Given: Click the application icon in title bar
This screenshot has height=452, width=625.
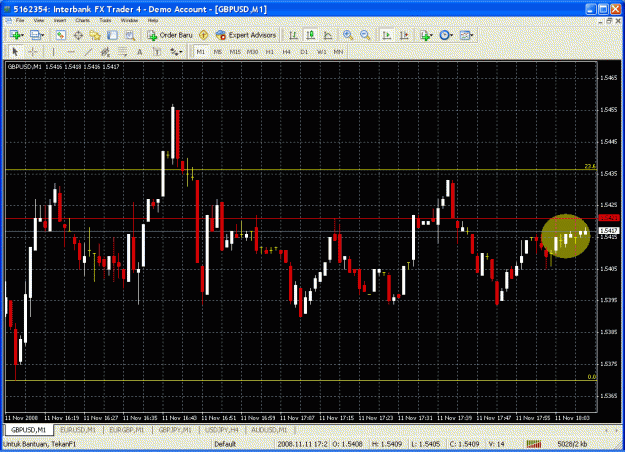Looking at the screenshot, I should (6, 9).
